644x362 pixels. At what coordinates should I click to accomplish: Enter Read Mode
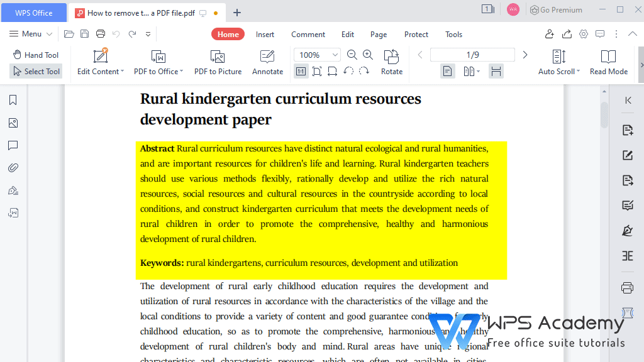tap(608, 61)
